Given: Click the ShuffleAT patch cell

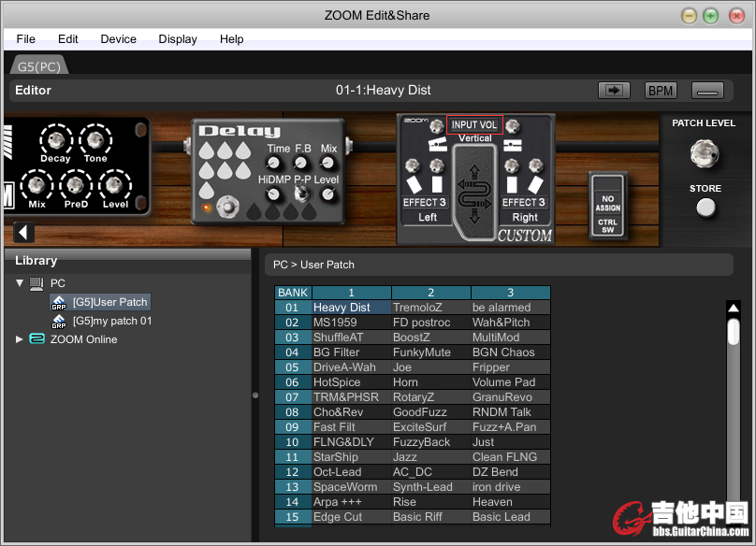Looking at the screenshot, I should click(352, 338).
